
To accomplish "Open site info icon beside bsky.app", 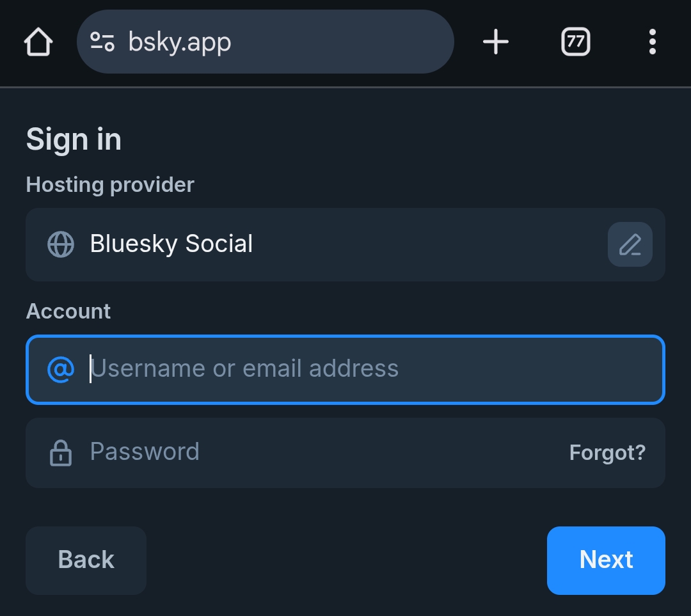I will tap(102, 42).
